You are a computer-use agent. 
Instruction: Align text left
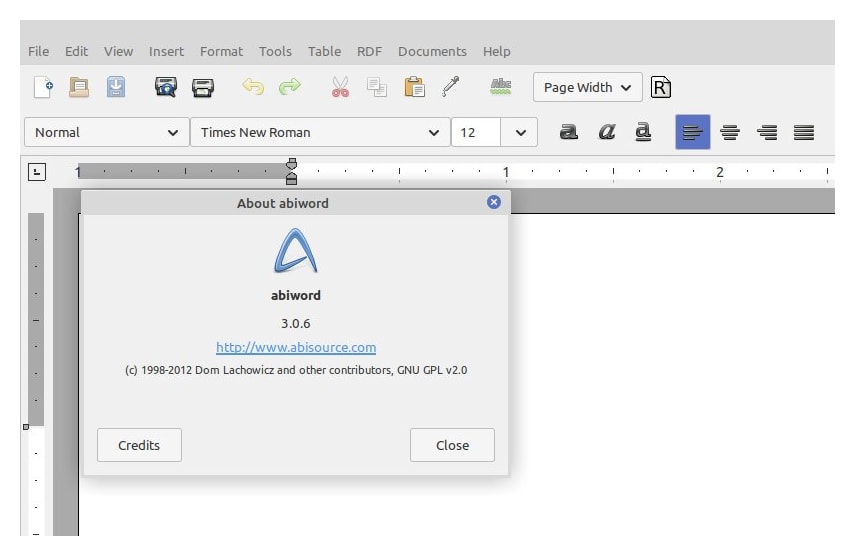(x=693, y=132)
